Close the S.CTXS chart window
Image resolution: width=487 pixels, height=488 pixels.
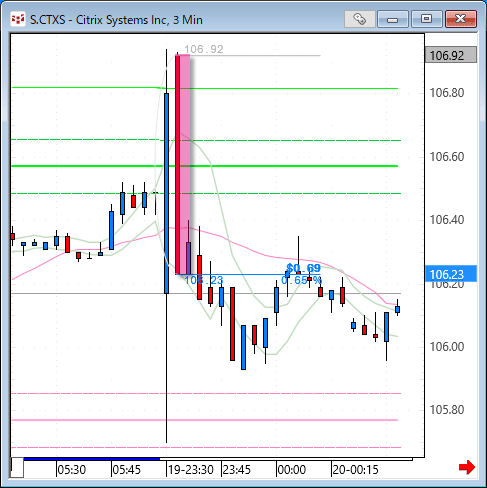coord(461,19)
